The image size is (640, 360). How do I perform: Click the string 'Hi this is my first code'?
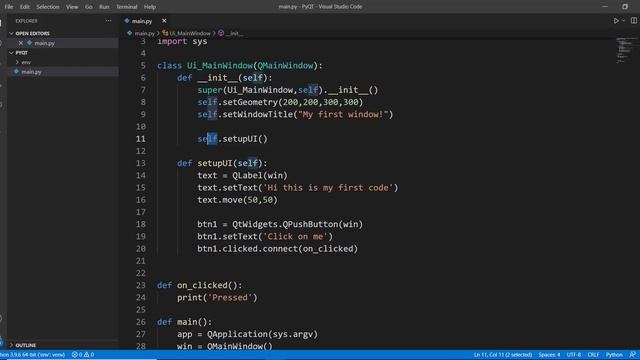pyautogui.click(x=328, y=188)
